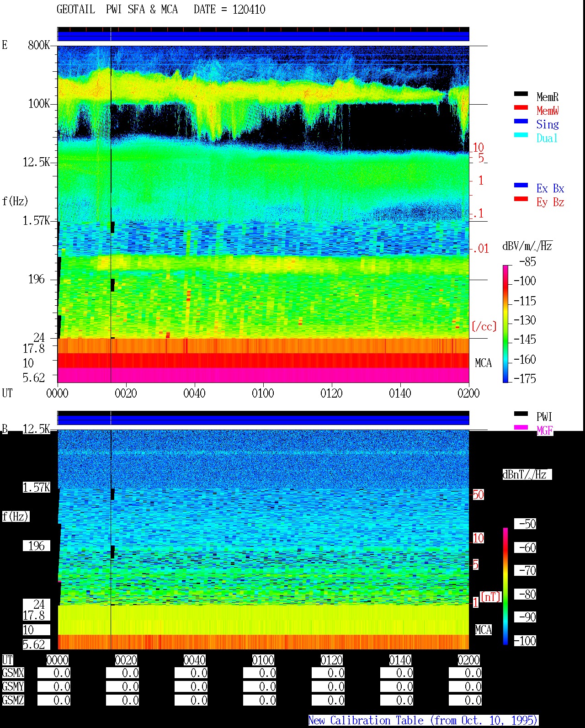Click the '-85' value on electric color scale
The height and width of the screenshot is (728, 585).
[527, 262]
